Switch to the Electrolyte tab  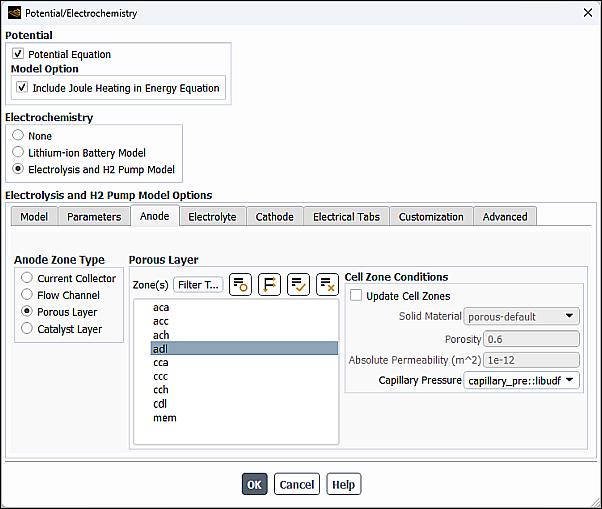(x=212, y=217)
